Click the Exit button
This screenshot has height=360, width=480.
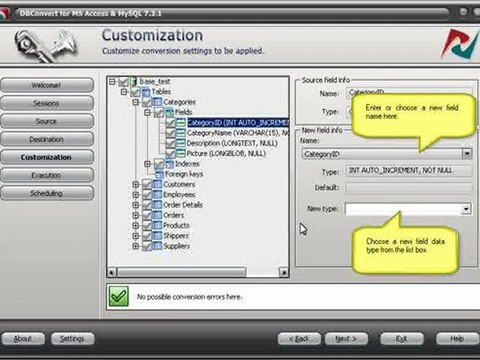pos(402,339)
